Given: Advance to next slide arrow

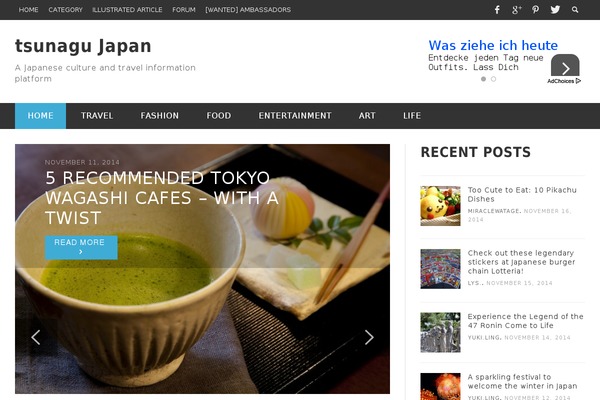Looking at the screenshot, I should (x=369, y=337).
